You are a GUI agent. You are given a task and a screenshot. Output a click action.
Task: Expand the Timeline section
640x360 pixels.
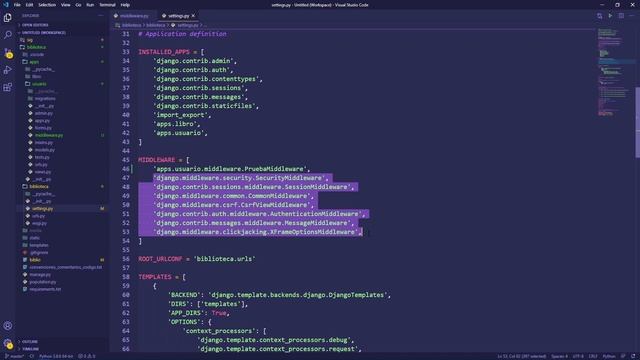click(30, 349)
